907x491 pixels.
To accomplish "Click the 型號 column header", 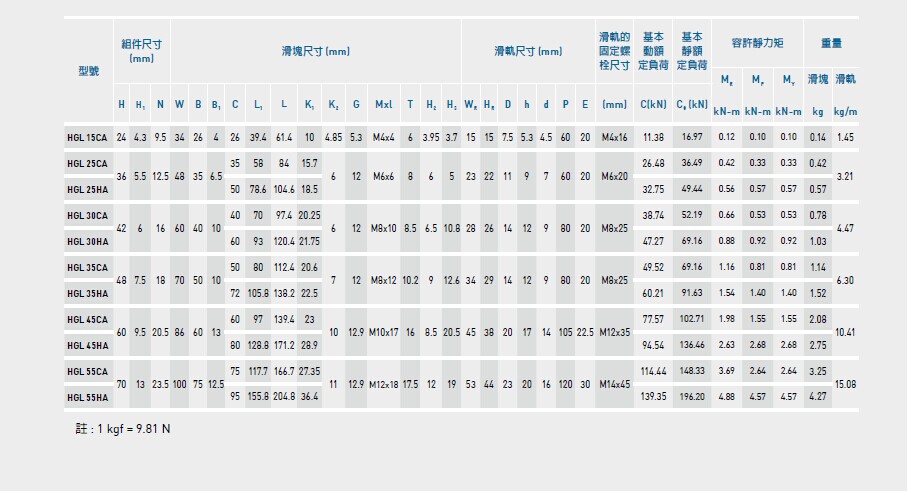I will 88,71.
